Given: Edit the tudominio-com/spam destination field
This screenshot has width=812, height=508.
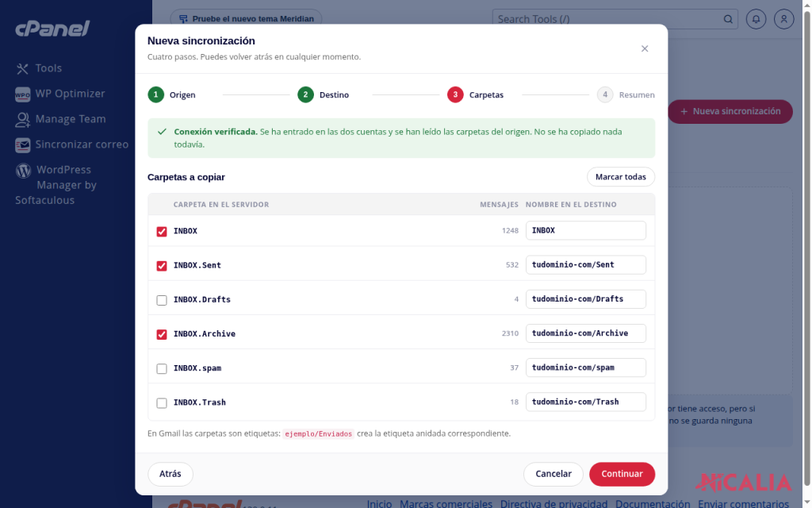Looking at the screenshot, I should [x=586, y=368].
